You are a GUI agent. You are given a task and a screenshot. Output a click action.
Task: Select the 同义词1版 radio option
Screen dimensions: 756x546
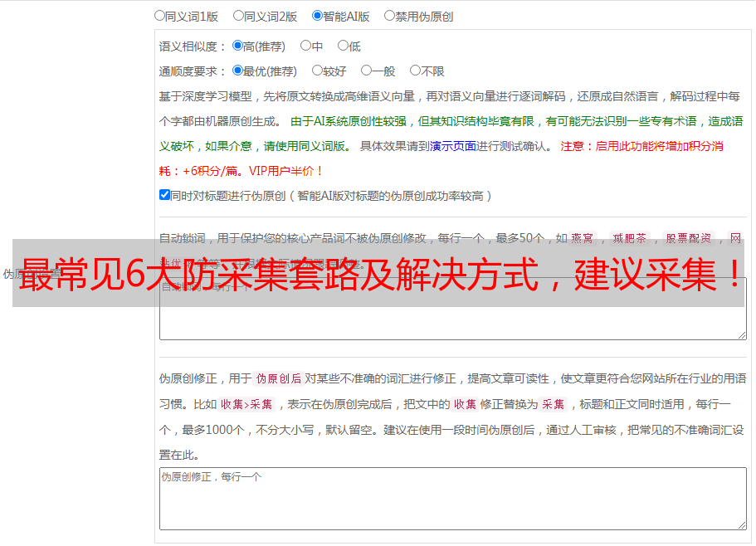(x=160, y=16)
